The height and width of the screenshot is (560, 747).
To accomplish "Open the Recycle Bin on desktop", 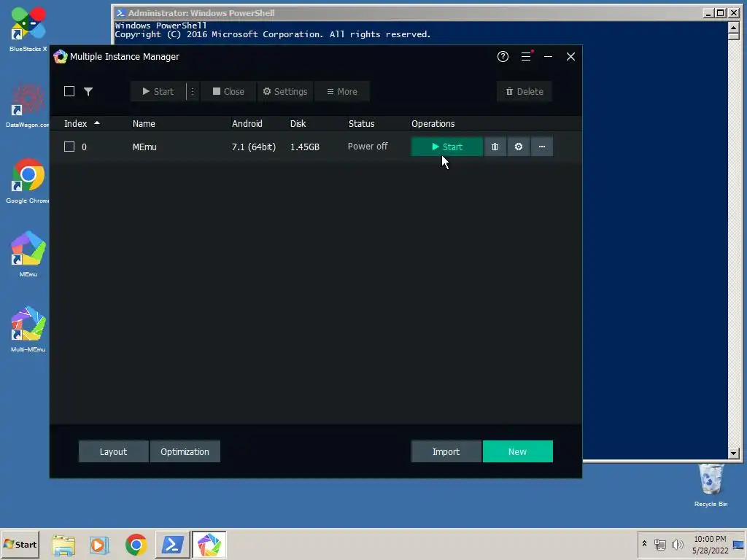I will [x=711, y=485].
